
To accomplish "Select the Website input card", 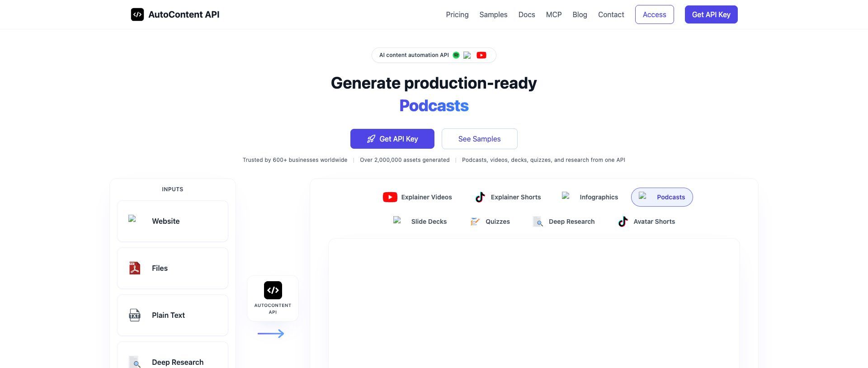I will click(173, 221).
